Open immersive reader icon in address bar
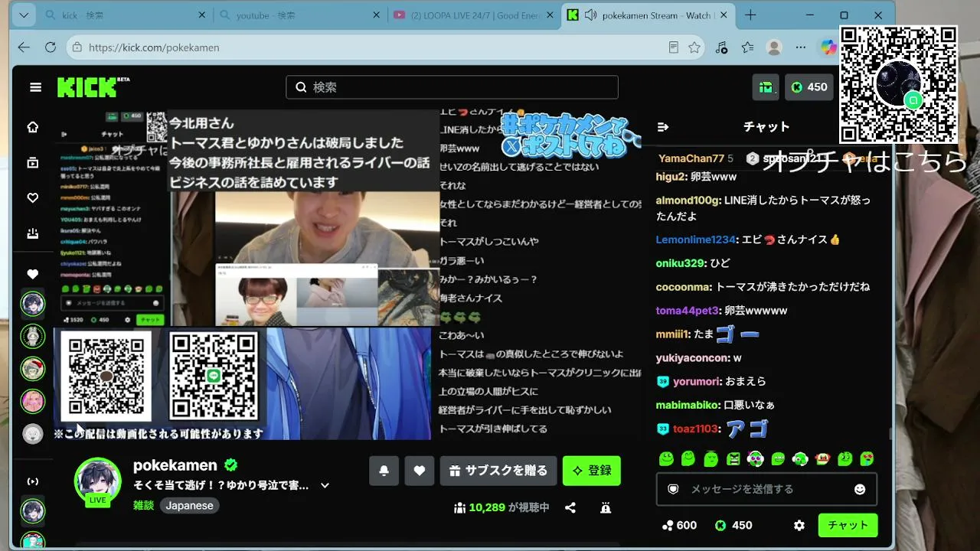The height and width of the screenshot is (551, 980). [674, 47]
